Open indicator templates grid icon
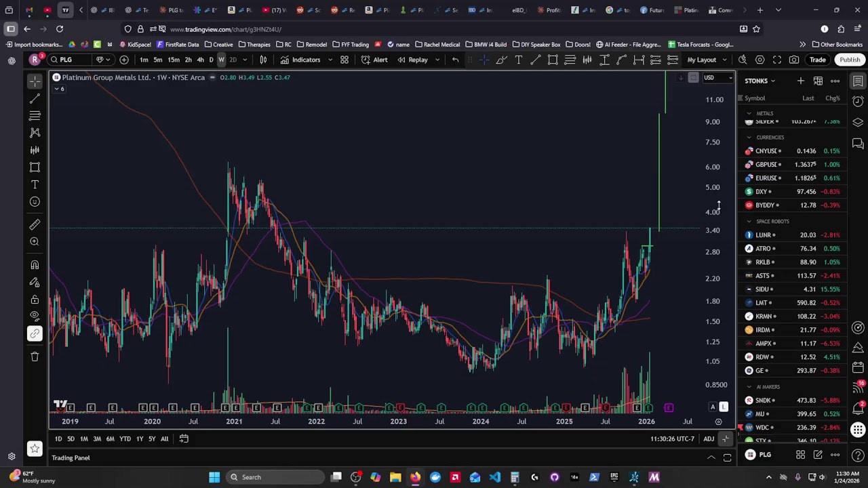Screen dimensions: 868x488 pos(344,60)
